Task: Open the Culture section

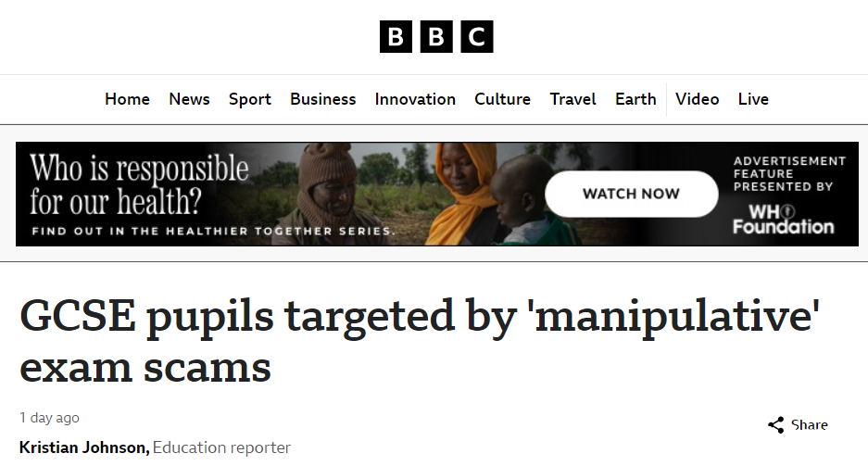Action: click(x=502, y=99)
